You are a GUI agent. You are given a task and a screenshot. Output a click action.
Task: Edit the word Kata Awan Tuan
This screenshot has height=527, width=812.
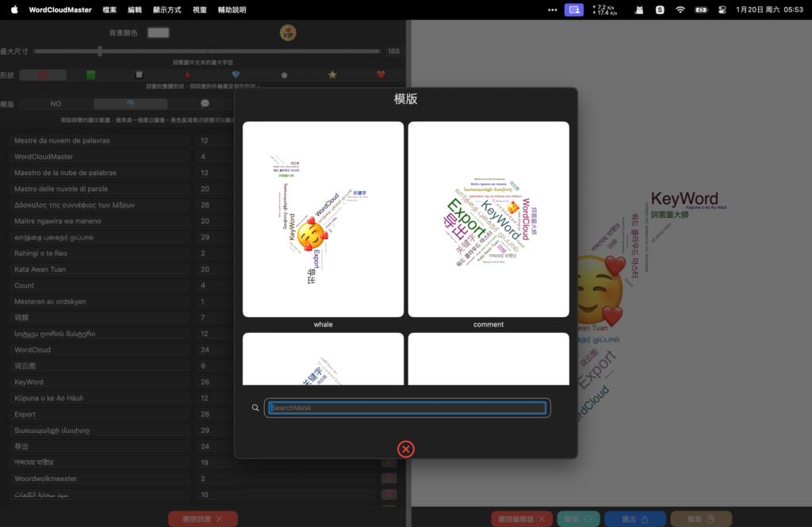tap(99, 269)
